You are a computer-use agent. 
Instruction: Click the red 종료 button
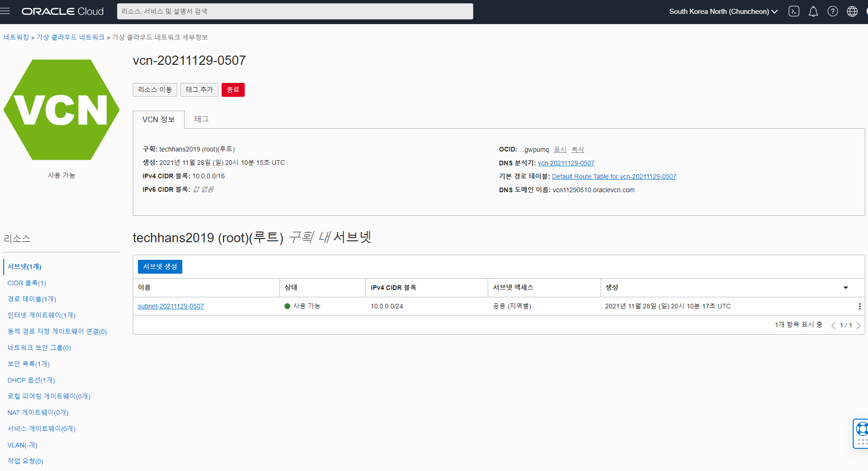(x=233, y=90)
